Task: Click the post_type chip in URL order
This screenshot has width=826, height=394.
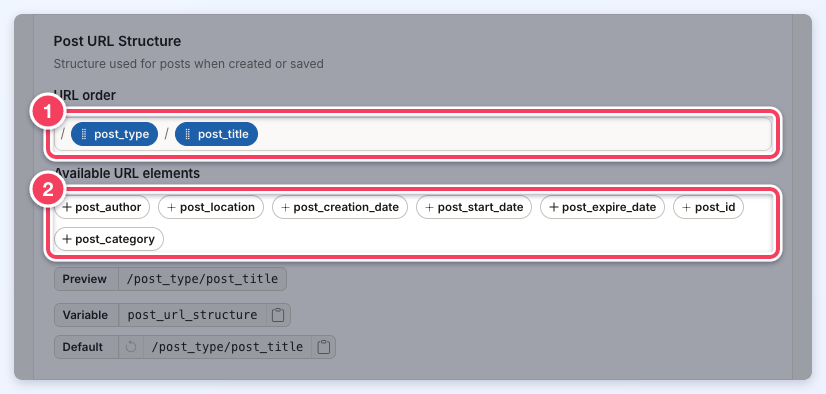Action: tap(114, 134)
